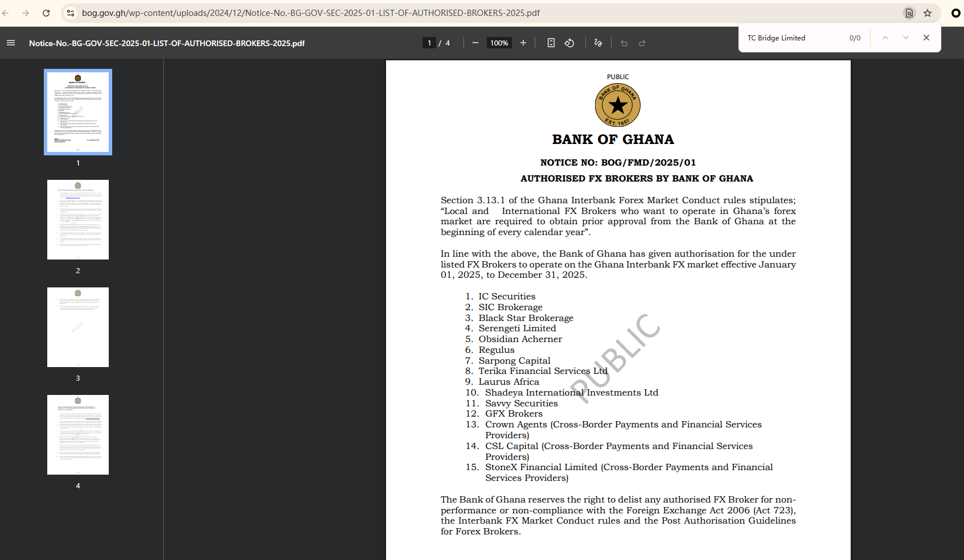Click the '0/0' search result count
Screen dimensions: 964x560
[855, 38]
